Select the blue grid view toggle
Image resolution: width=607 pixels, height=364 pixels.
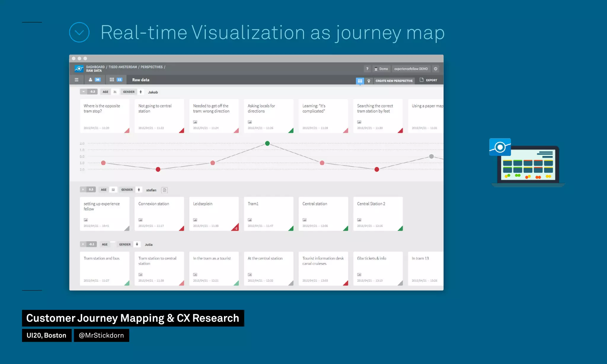(x=360, y=81)
